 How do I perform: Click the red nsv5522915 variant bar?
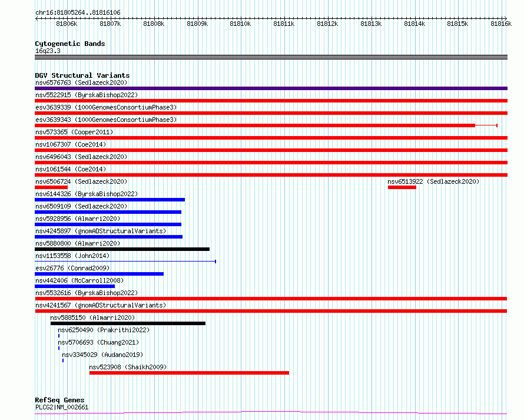(271, 101)
